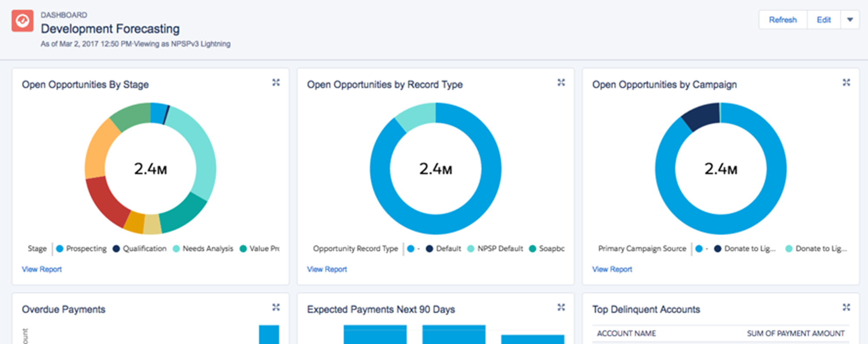
Task: Click the Sum of Payment Amount column header
Action: pos(796,334)
